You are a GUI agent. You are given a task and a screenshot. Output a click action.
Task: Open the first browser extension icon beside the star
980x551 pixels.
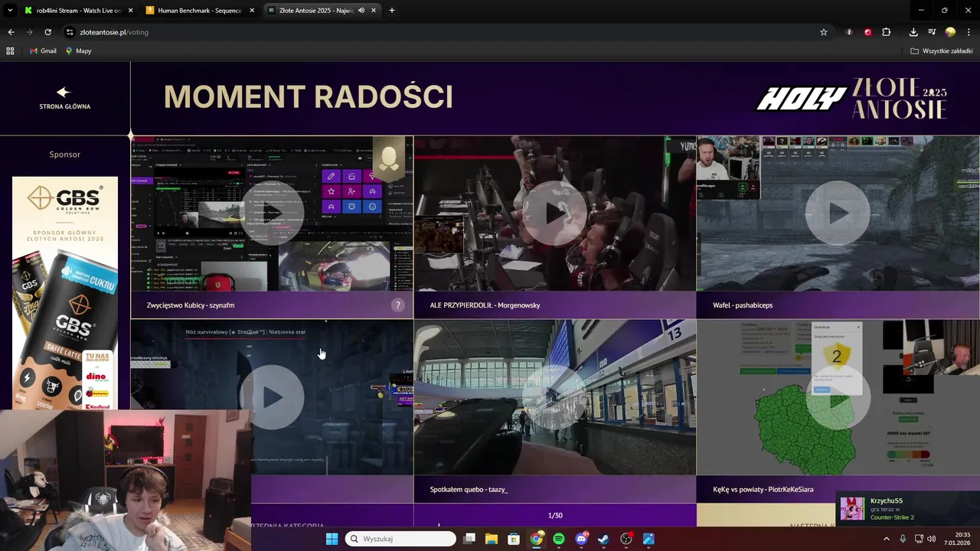(849, 32)
